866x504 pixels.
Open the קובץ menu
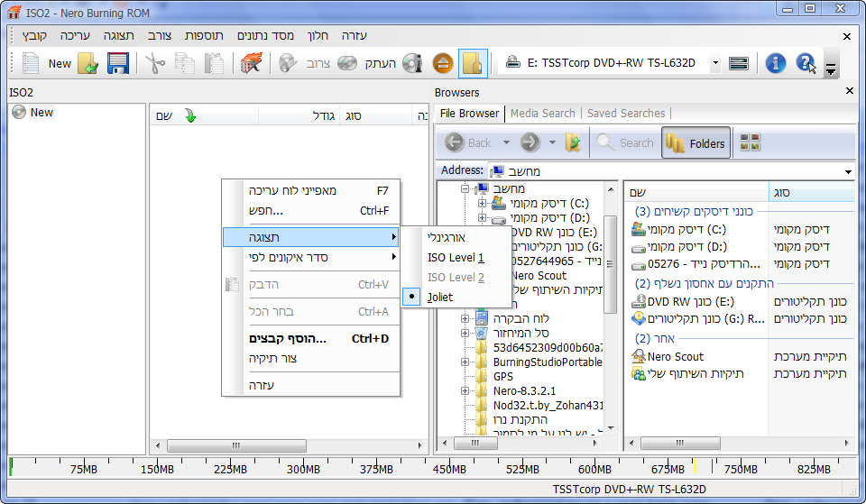click(34, 35)
